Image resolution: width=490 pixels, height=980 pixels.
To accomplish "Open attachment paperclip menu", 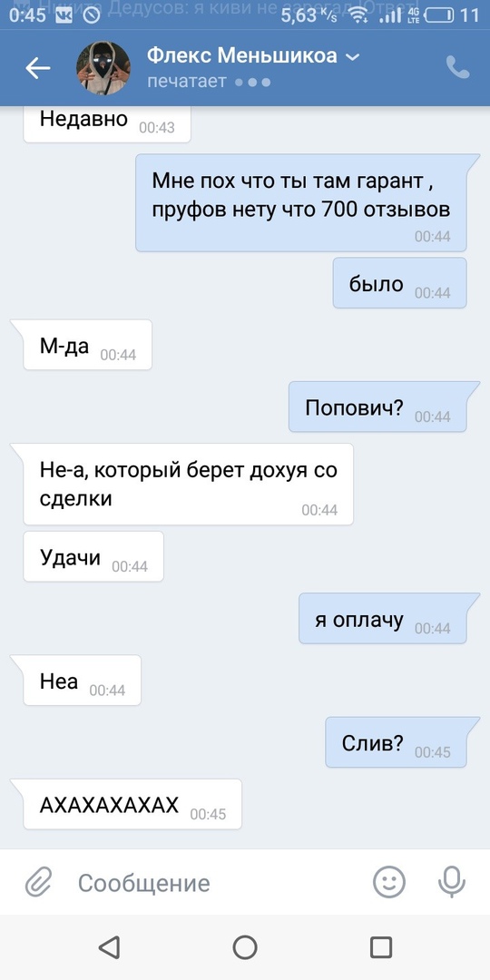I will pyautogui.click(x=38, y=883).
